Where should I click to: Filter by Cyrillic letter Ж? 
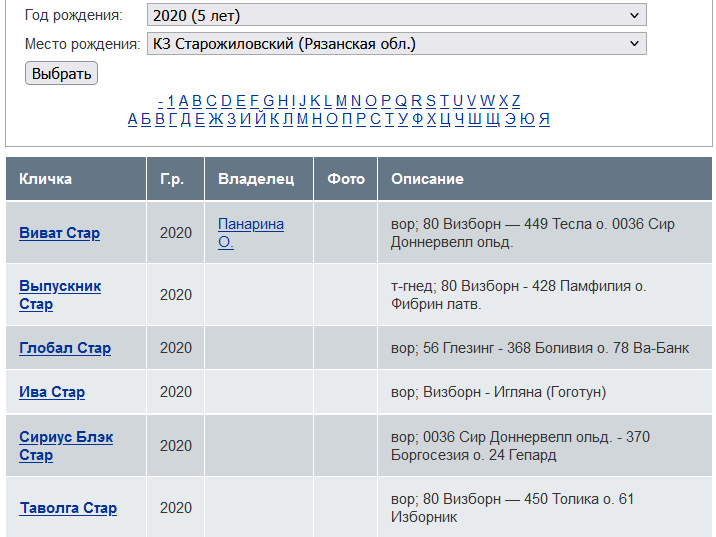[213, 119]
